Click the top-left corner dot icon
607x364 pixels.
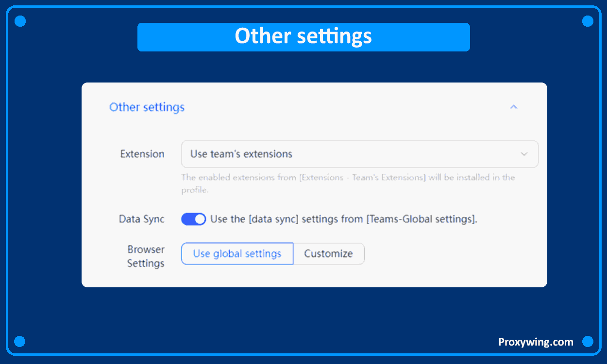[x=20, y=21]
